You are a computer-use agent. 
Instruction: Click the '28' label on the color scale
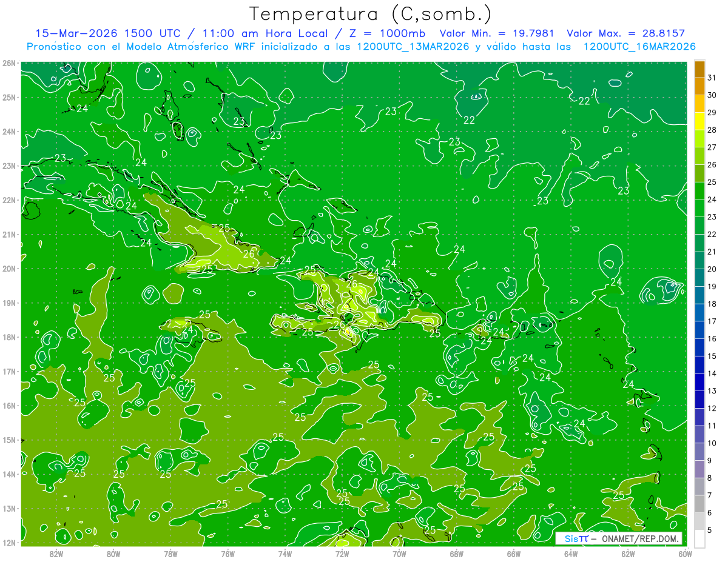(x=712, y=130)
